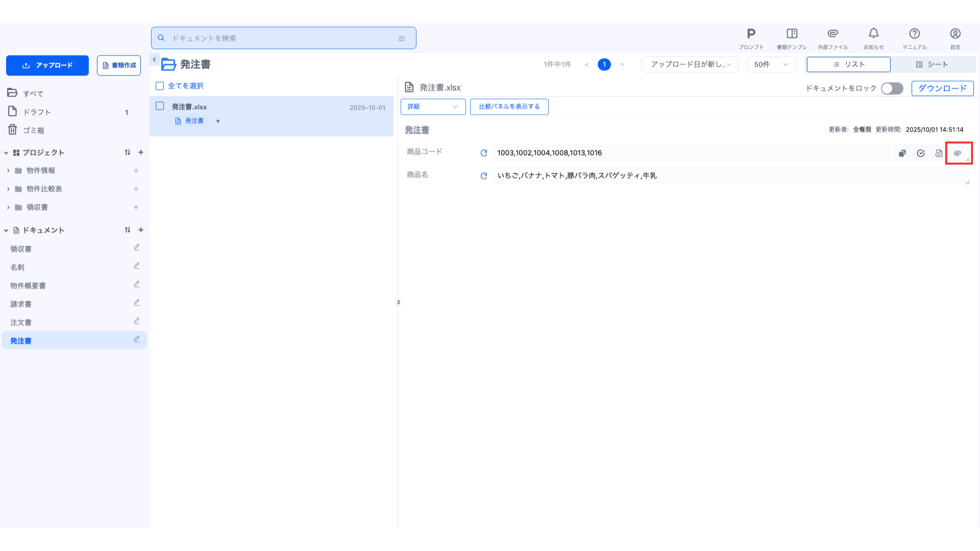This screenshot has width=980, height=551.
Task: Open the external files (外部ファイル) paperclip icon
Action: (832, 34)
